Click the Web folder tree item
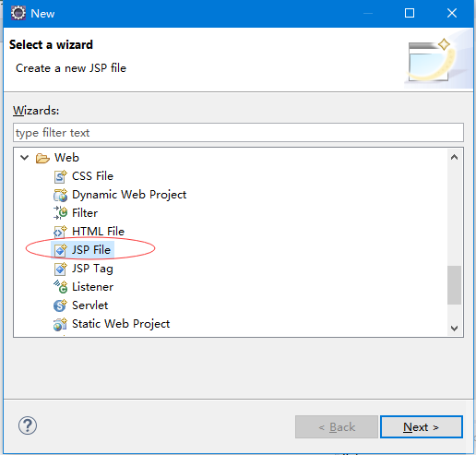The image size is (476, 455). point(66,158)
